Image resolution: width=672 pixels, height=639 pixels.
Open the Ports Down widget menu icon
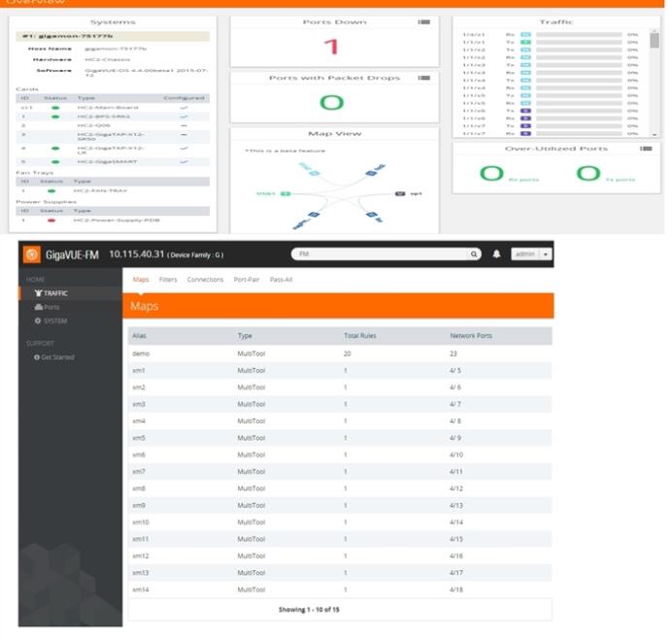click(x=424, y=22)
